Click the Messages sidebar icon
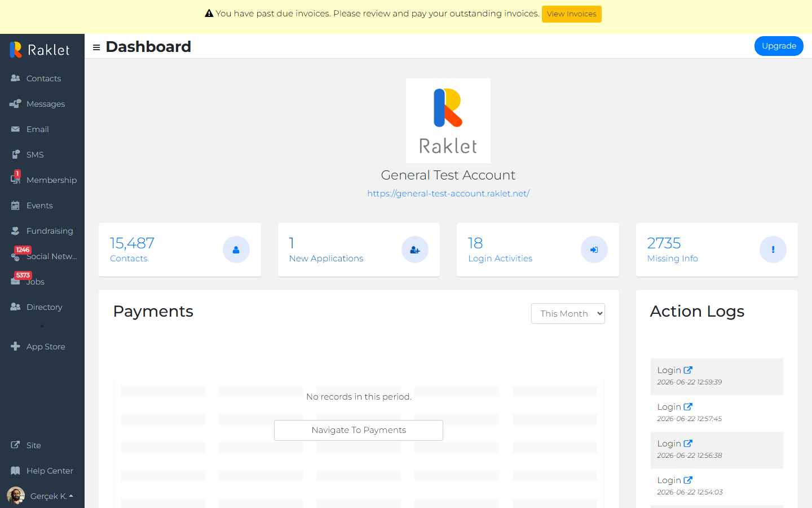The width and height of the screenshot is (812, 508). pyautogui.click(x=15, y=104)
